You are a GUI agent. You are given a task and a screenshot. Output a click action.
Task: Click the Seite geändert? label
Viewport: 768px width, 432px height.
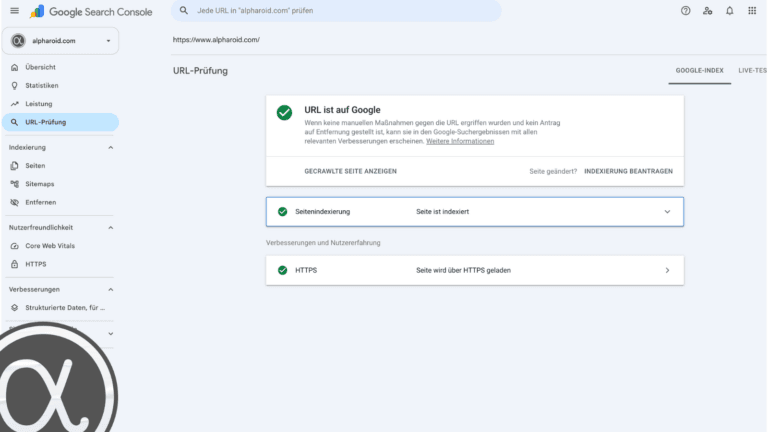coord(553,171)
